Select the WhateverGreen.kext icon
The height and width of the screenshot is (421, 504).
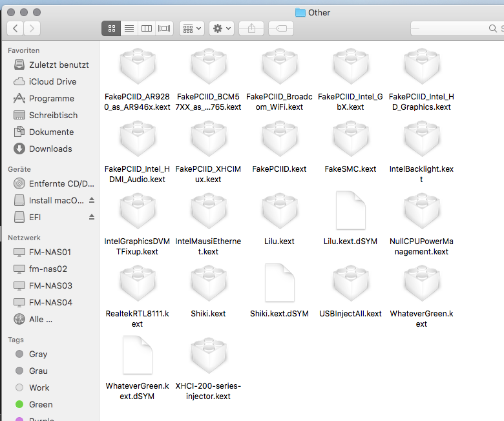[422, 283]
